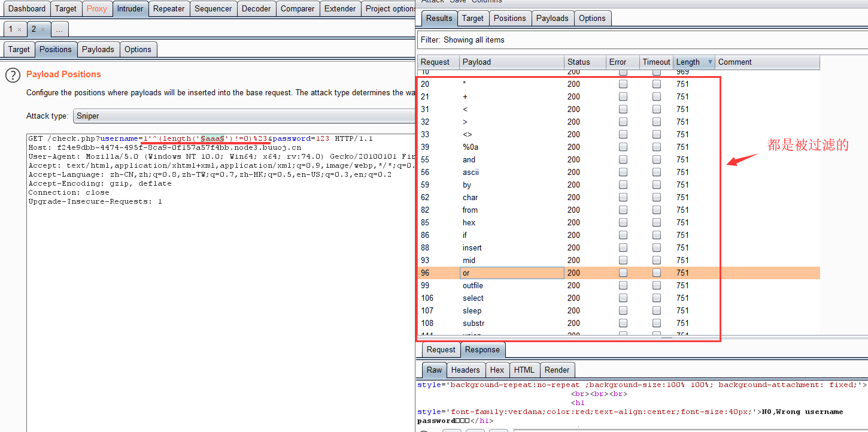Image resolution: width=868 pixels, height=432 pixels.
Task: Open the Attack type dropdown showing Sniper
Action: click(x=244, y=116)
